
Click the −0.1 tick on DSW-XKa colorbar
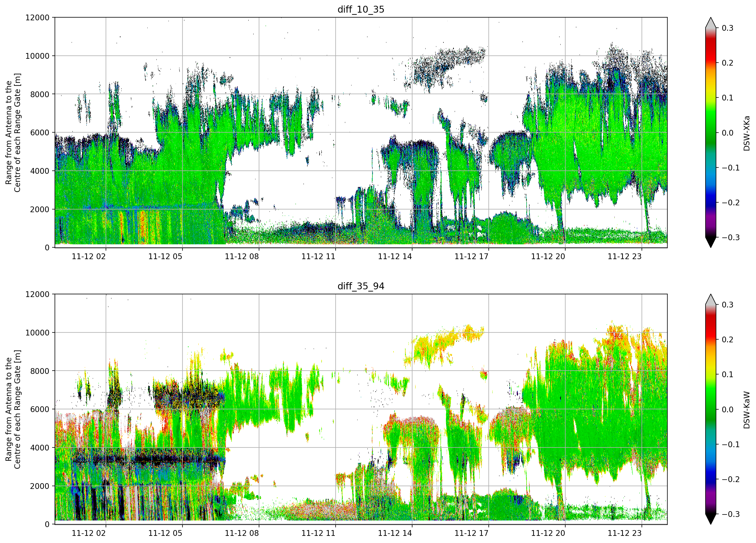coord(731,168)
